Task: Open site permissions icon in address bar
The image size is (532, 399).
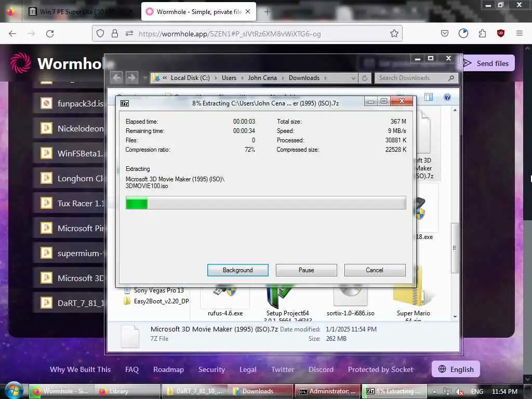Action: [x=129, y=33]
